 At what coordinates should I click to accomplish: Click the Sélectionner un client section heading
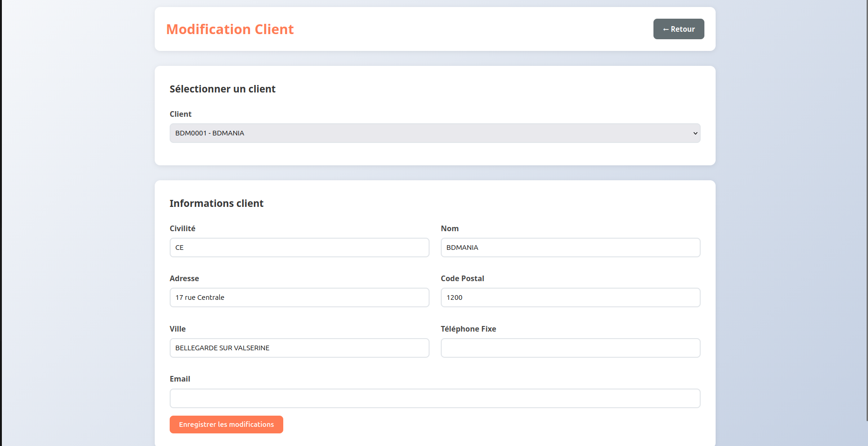click(x=222, y=89)
